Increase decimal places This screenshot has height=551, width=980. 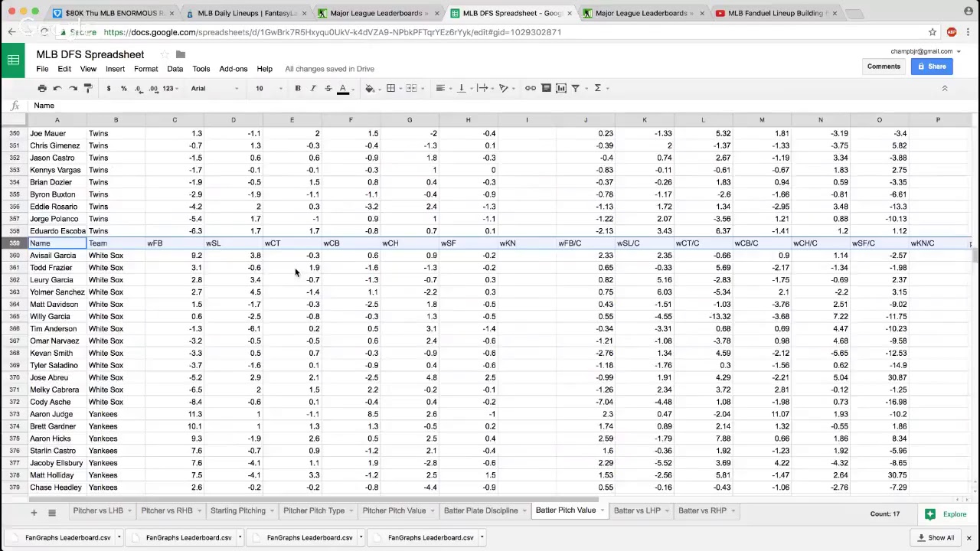pyautogui.click(x=153, y=88)
